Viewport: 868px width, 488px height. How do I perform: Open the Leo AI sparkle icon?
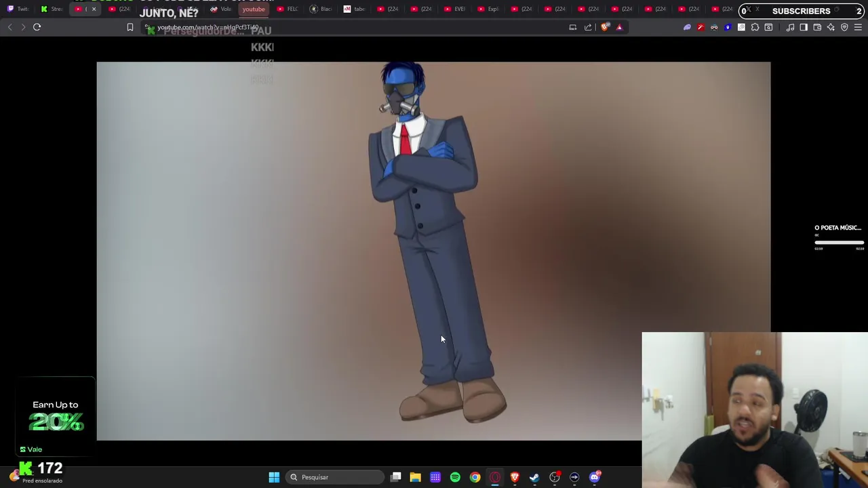831,27
